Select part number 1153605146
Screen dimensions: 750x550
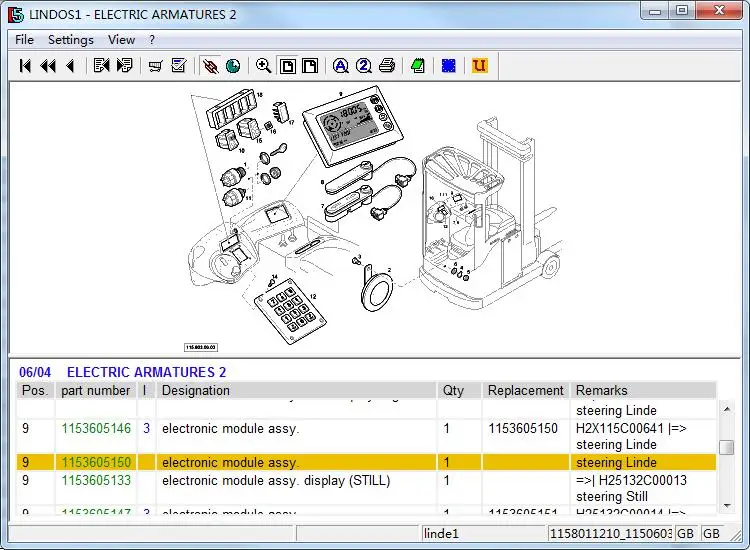click(96, 428)
